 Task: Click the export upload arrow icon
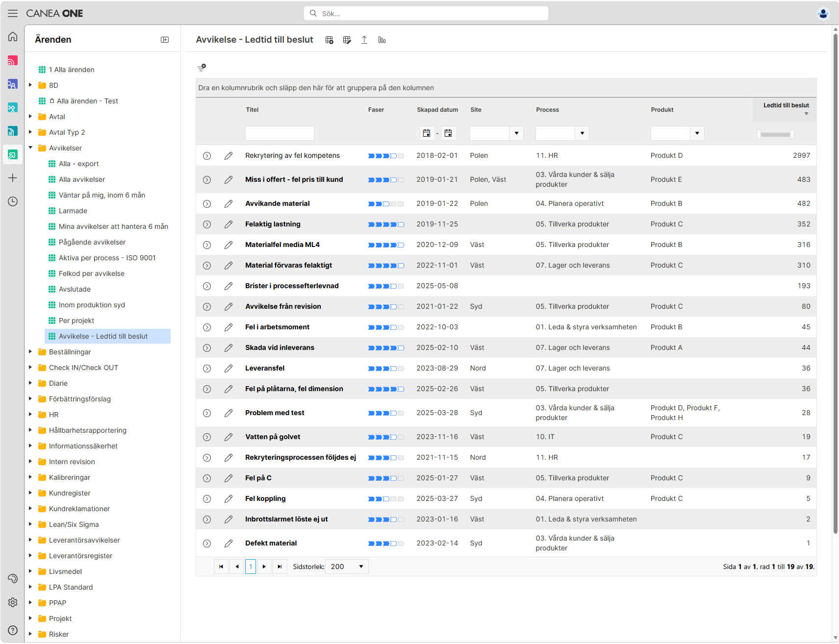click(364, 40)
